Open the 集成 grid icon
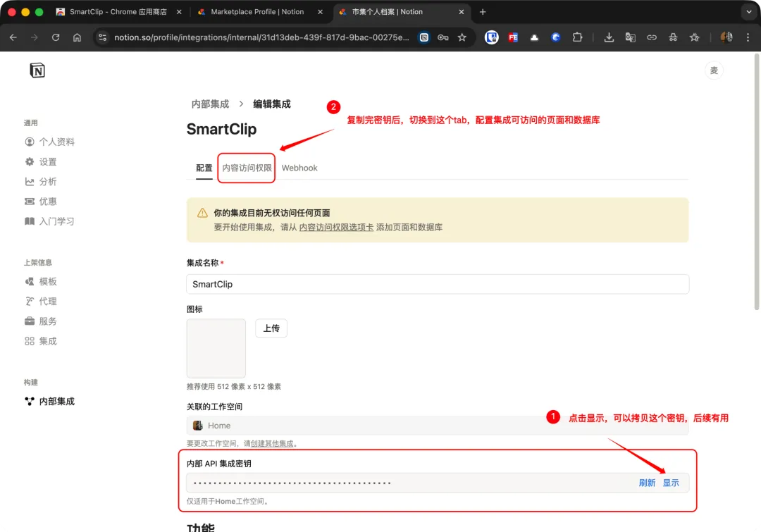This screenshot has width=761, height=532. point(30,341)
